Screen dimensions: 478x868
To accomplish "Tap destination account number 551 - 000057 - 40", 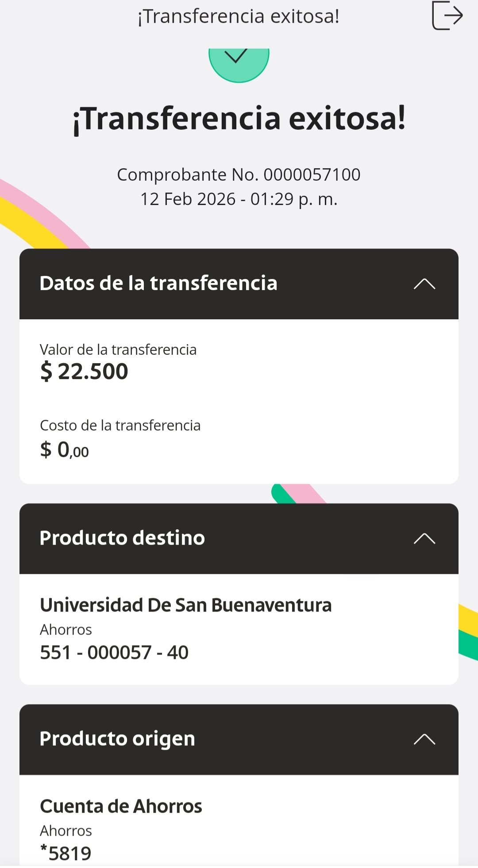I will [x=114, y=652].
